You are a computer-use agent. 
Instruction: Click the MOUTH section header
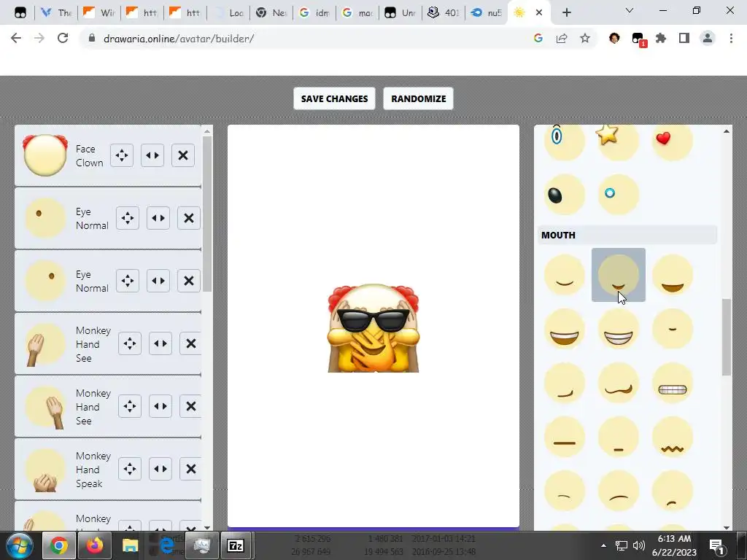627,236
